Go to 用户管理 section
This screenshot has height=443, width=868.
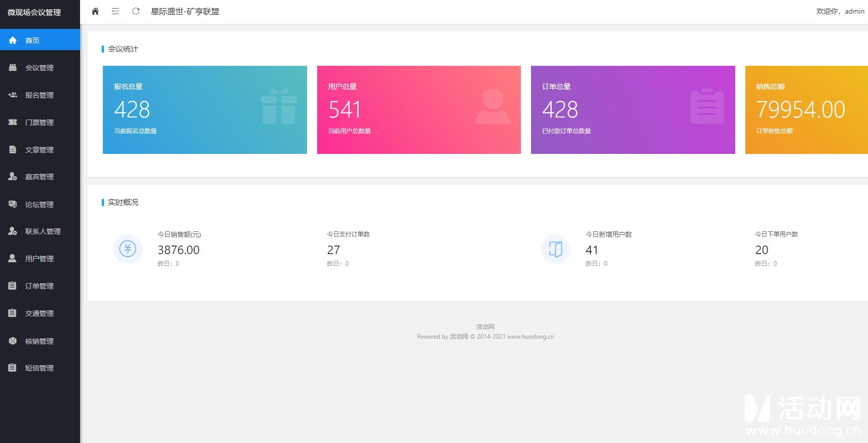[40, 259]
